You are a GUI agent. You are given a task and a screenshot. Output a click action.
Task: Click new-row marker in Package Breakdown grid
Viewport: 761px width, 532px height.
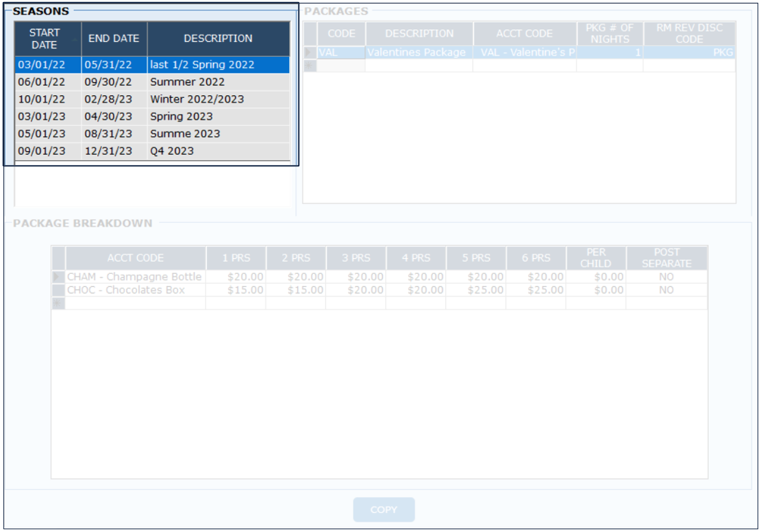tap(58, 303)
